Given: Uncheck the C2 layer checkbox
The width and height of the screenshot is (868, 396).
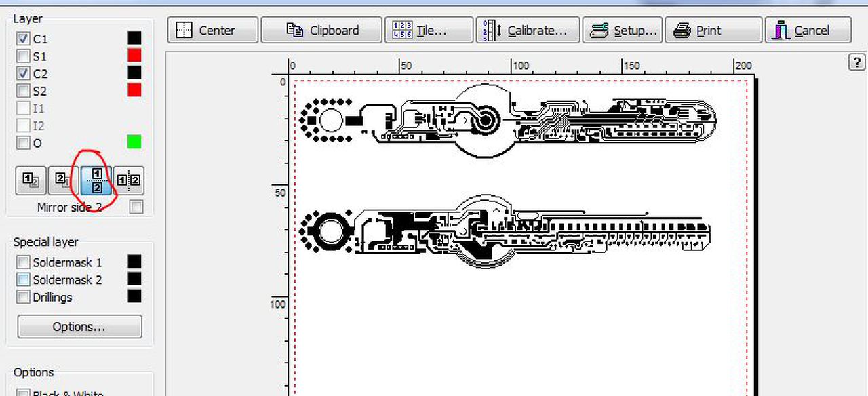Looking at the screenshot, I should pyautogui.click(x=24, y=73).
